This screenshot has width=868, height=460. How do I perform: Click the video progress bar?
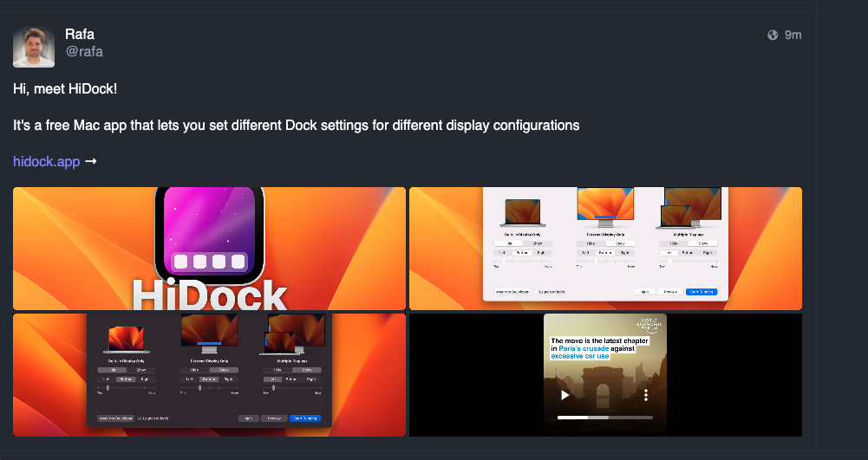[605, 418]
